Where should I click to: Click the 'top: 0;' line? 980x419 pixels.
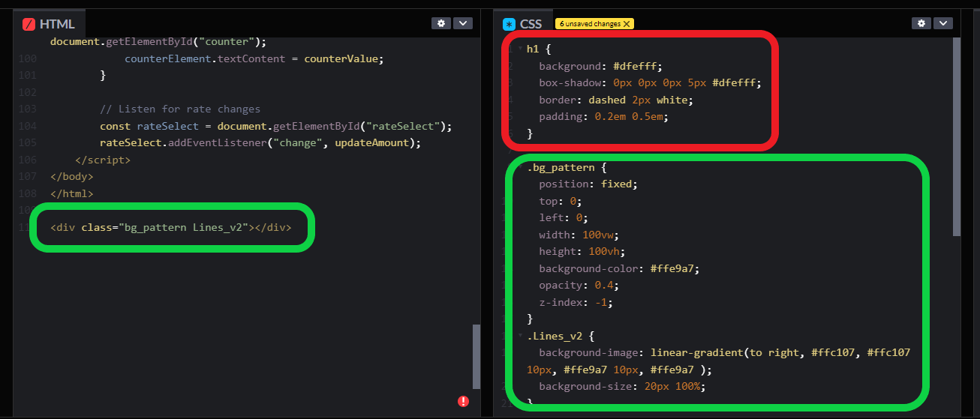coord(561,201)
